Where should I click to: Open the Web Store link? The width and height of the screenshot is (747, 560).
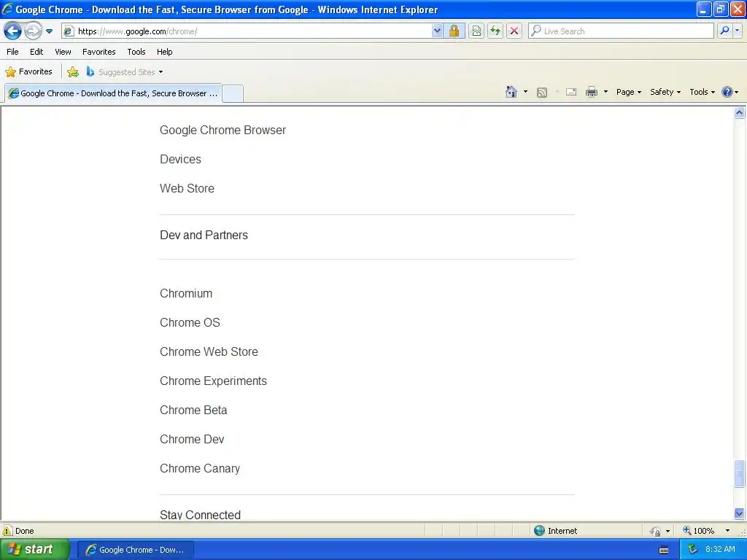click(187, 188)
